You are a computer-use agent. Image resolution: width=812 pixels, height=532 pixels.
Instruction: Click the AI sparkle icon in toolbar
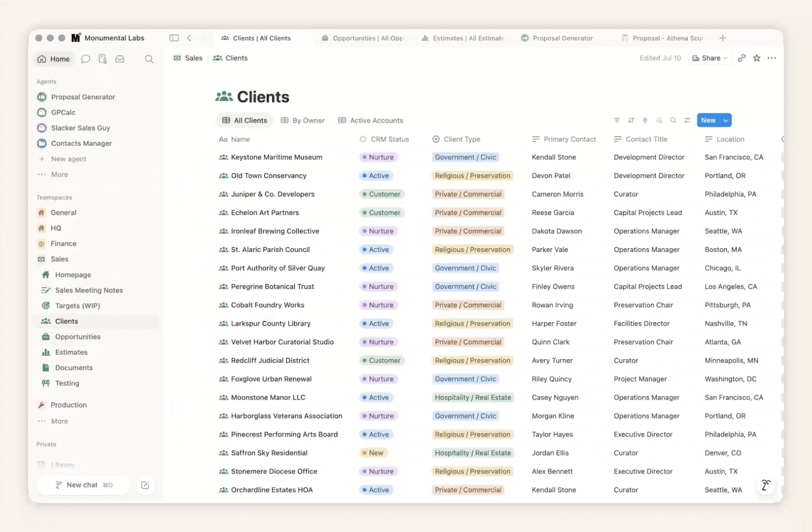659,120
